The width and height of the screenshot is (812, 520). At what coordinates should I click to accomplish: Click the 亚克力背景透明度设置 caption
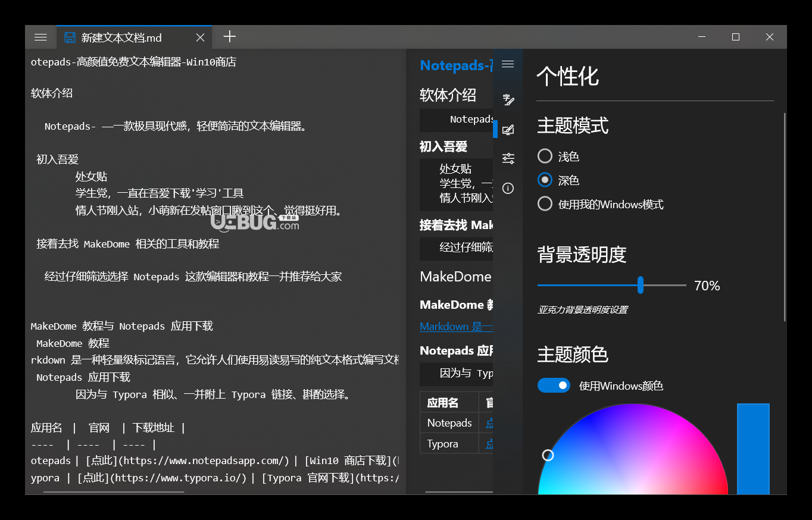coord(582,309)
